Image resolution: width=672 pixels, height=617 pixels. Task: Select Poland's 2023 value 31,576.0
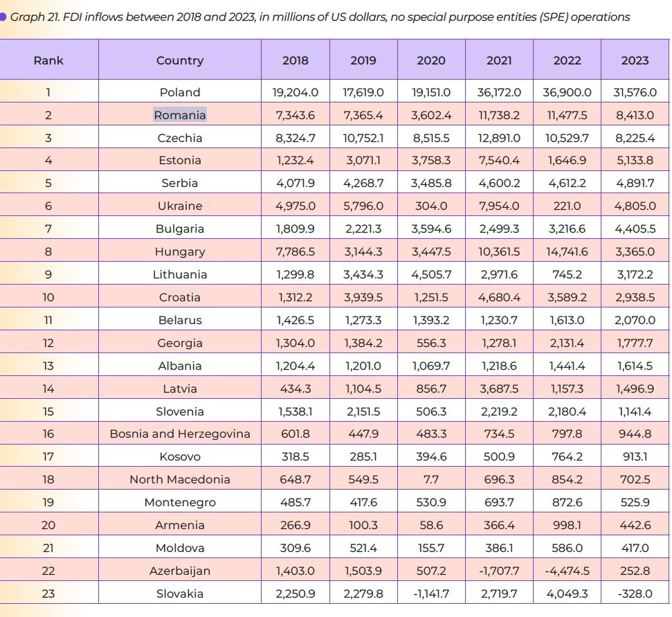635,92
